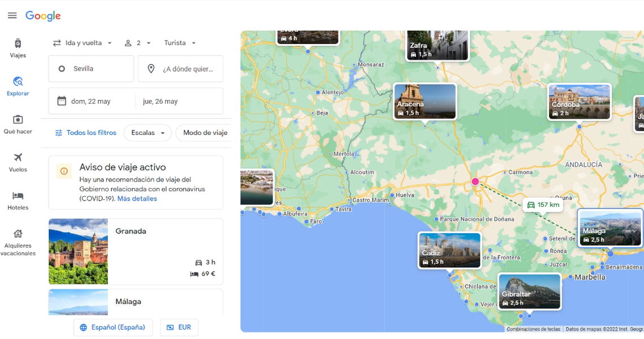
Task: Select Explorar in the sidebar
Action: click(x=17, y=86)
